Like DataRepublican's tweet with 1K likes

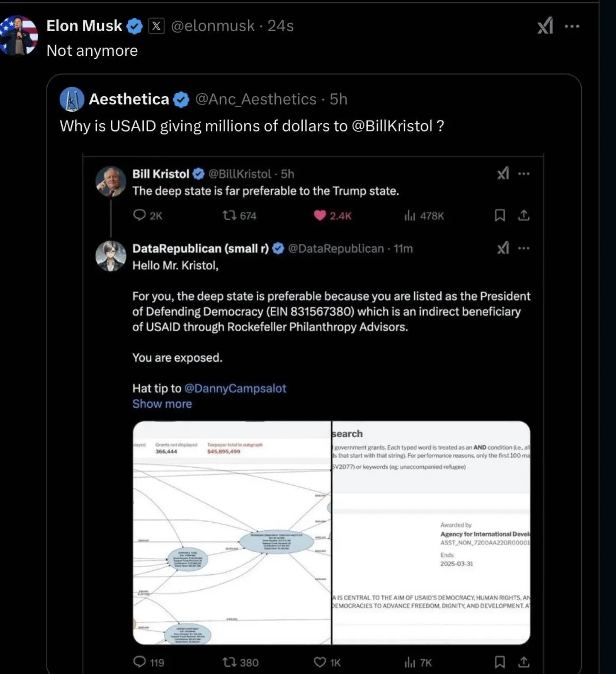click(320, 662)
